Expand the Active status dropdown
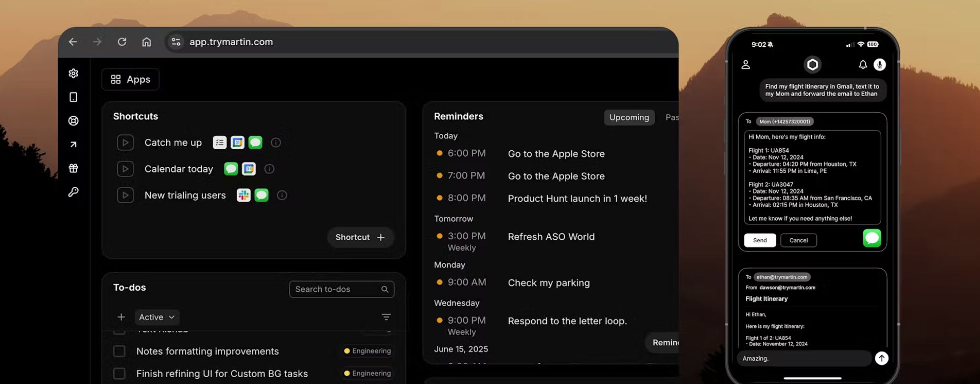Viewport: 980px width, 384px height. pos(157,317)
